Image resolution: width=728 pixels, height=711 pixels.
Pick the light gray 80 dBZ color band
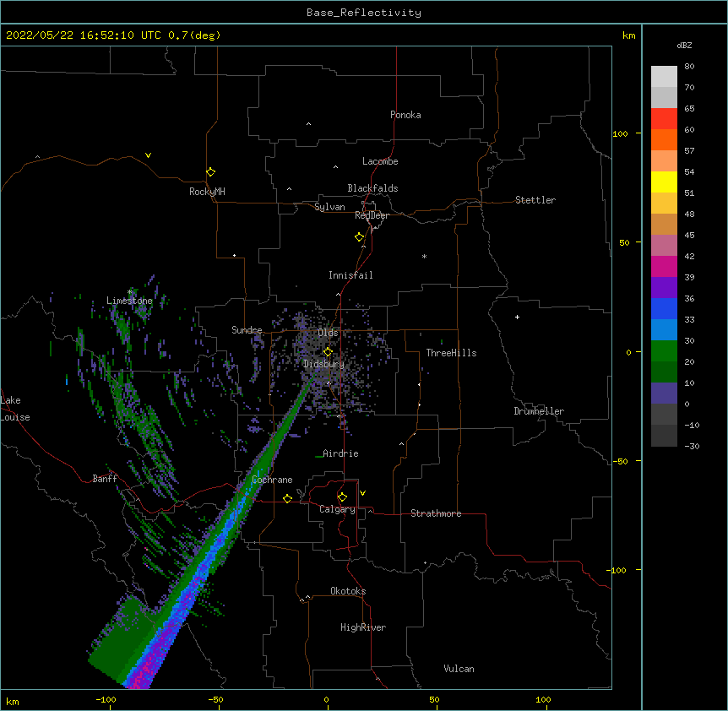664,77
